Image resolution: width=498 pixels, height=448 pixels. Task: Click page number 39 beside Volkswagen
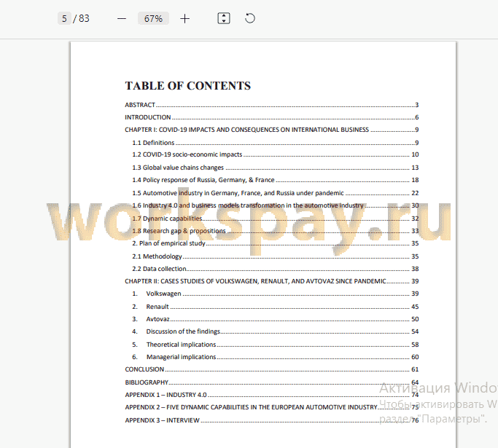tap(415, 294)
